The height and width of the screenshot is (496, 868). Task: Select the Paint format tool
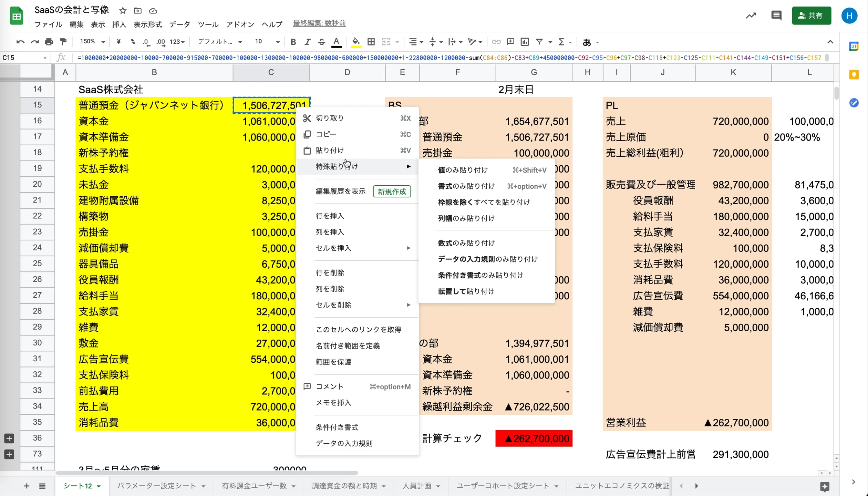[63, 42]
